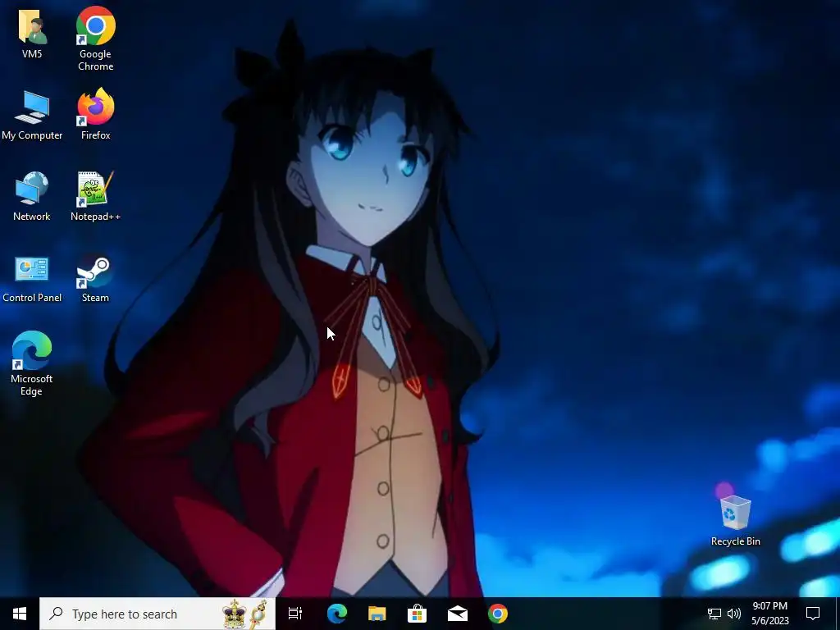The image size is (840, 630).
Task: Open File Explorer from the taskbar
Action: tap(377, 614)
